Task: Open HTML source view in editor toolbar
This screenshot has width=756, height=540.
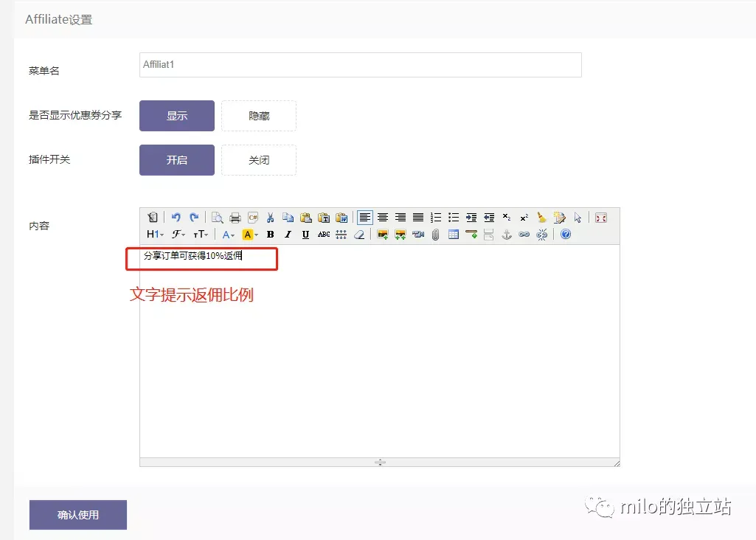Action: [153, 218]
